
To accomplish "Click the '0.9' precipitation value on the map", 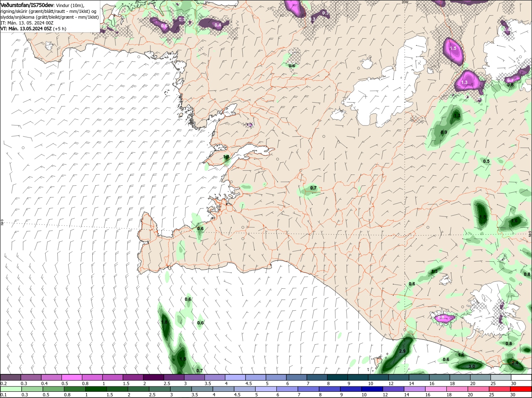I will (444, 133).
